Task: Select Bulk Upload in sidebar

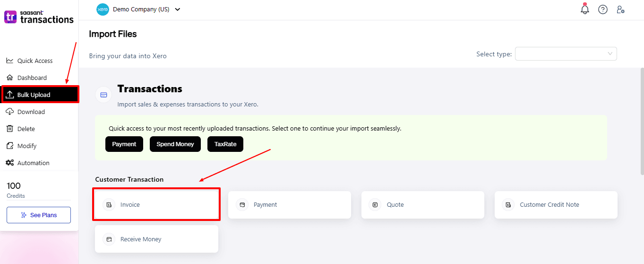Action: point(34,95)
